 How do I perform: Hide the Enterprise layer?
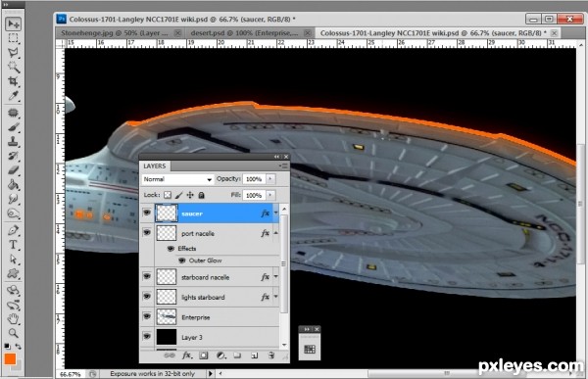point(147,316)
